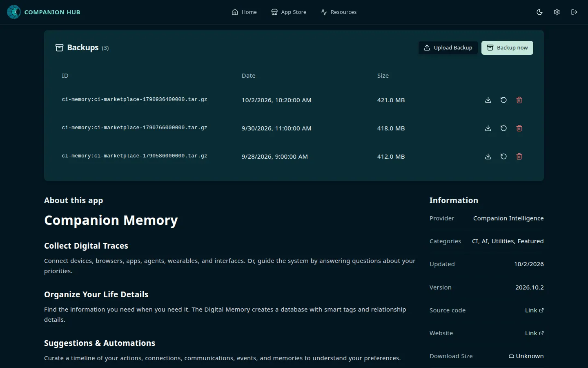This screenshot has height=368, width=588.
Task: Restore the 9/30/2026 backup
Action: pos(503,128)
